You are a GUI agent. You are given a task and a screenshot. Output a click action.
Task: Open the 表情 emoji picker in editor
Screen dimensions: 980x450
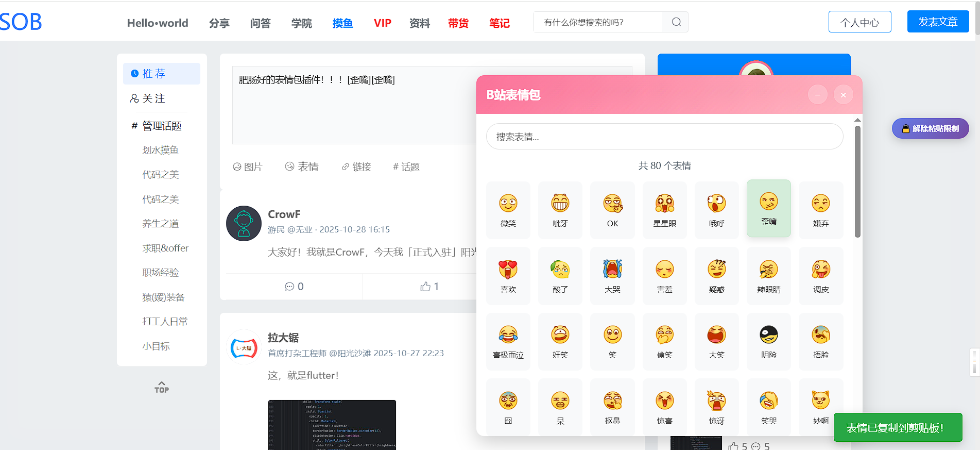coord(302,166)
